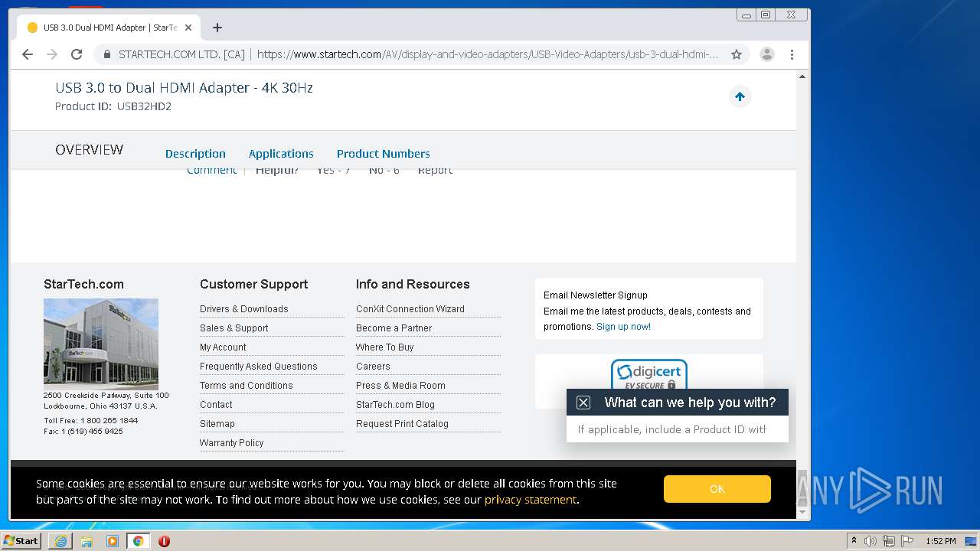
Task: Show hidden system tray icons
Action: [x=854, y=541]
